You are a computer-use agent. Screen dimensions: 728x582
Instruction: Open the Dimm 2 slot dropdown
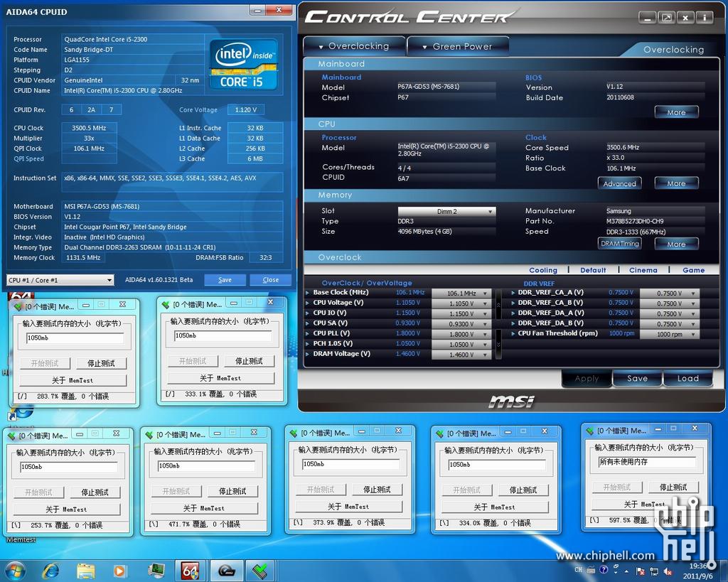(446, 212)
